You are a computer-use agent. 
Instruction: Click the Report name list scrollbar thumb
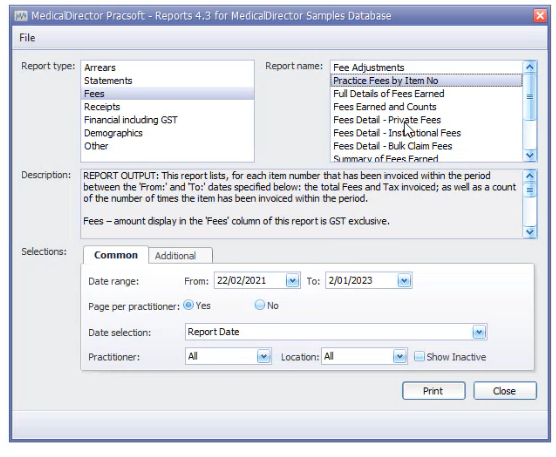pyautogui.click(x=530, y=97)
